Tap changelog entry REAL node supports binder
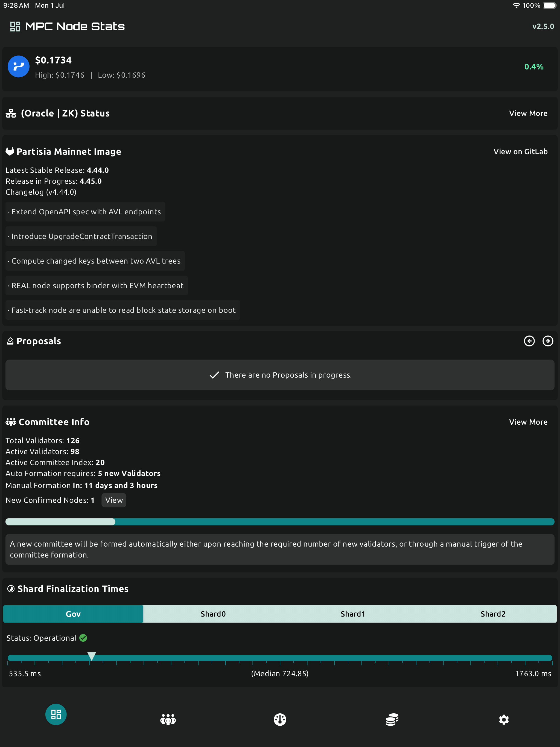This screenshot has width=560, height=747. click(97, 286)
